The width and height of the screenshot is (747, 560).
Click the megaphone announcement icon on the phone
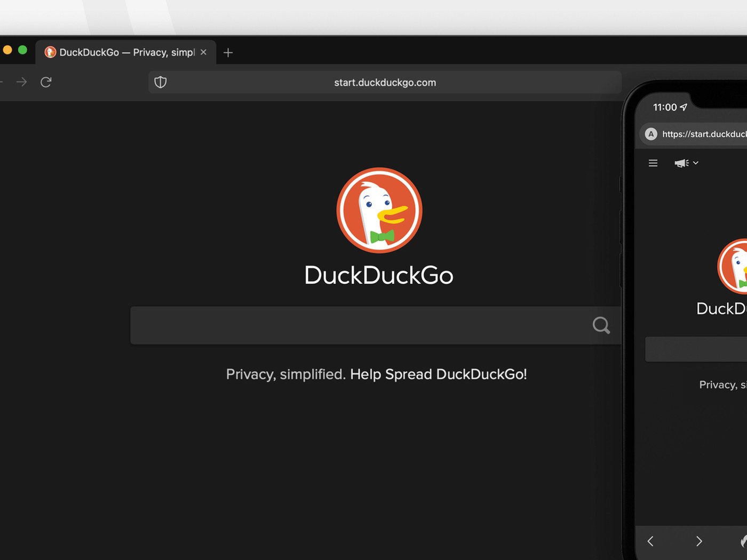681,163
